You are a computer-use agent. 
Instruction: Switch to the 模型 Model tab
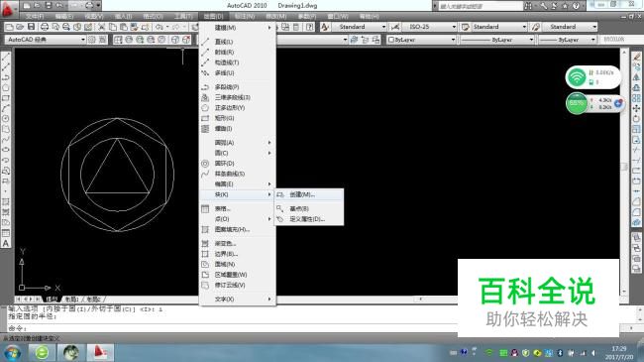(52, 300)
